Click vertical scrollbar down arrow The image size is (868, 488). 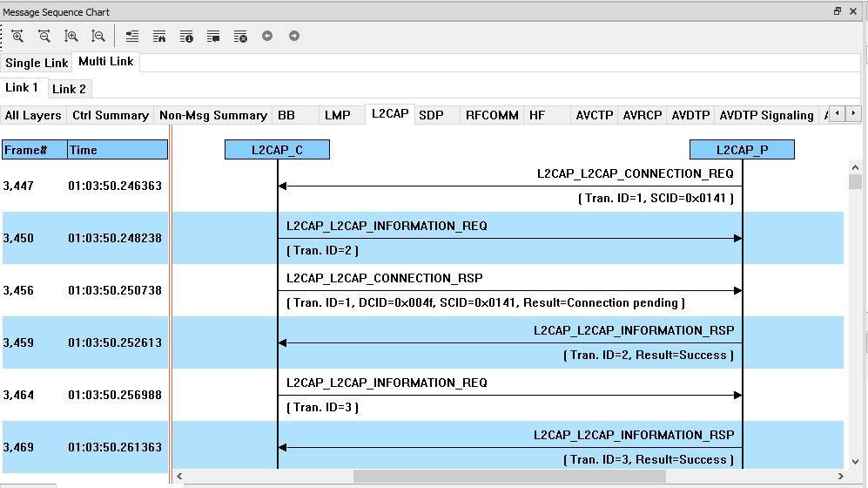coord(855,461)
